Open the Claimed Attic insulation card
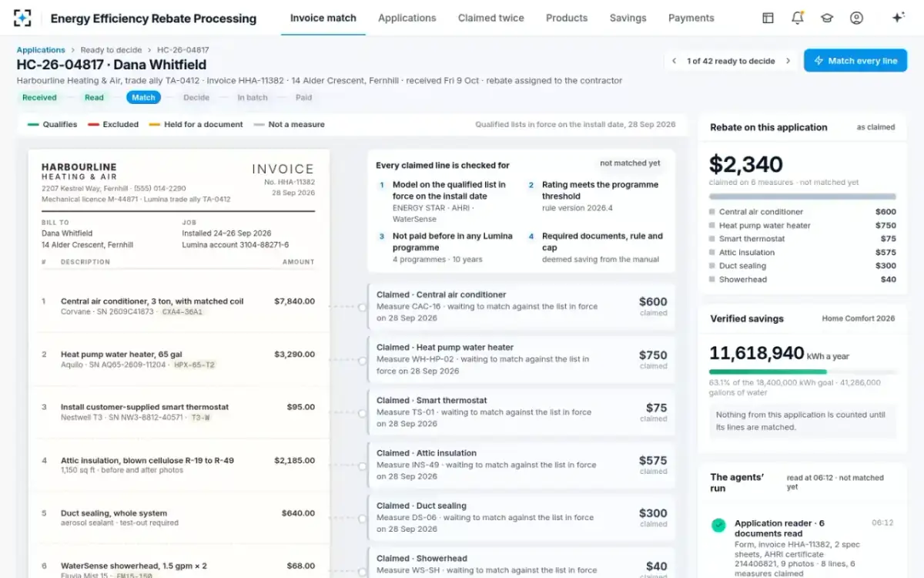This screenshot has height=578, width=924. pyautogui.click(x=521, y=465)
